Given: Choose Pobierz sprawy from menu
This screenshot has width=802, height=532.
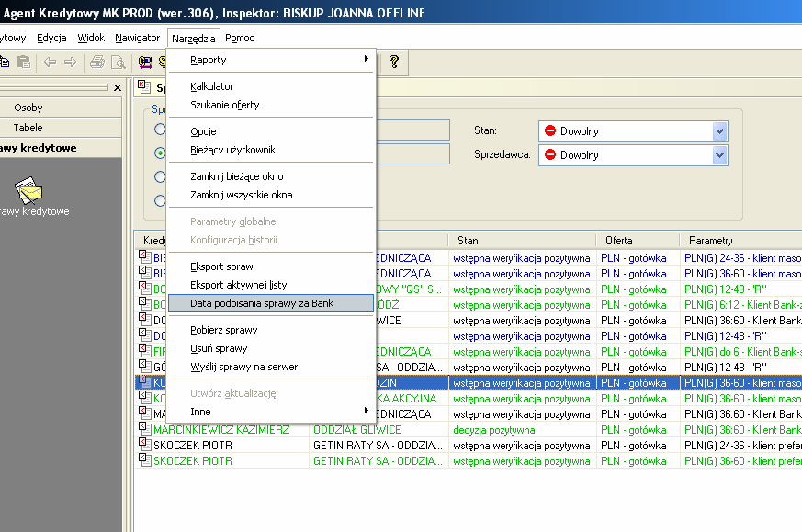Looking at the screenshot, I should coord(271,330).
